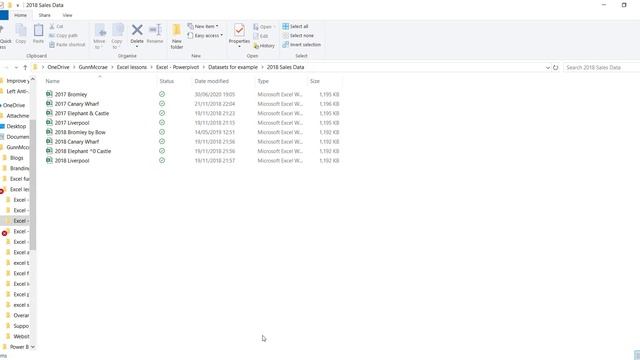Switch to the Share ribbon tab
The width and height of the screenshot is (640, 360).
44,15
